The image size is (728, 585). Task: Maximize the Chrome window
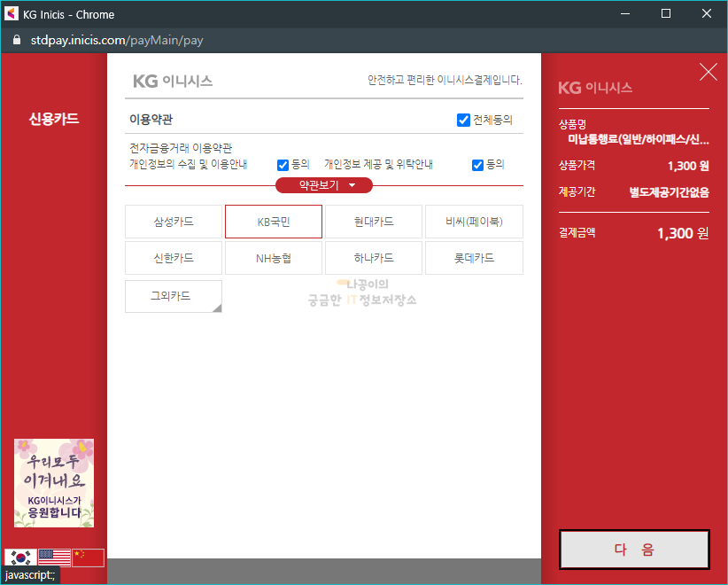click(666, 14)
